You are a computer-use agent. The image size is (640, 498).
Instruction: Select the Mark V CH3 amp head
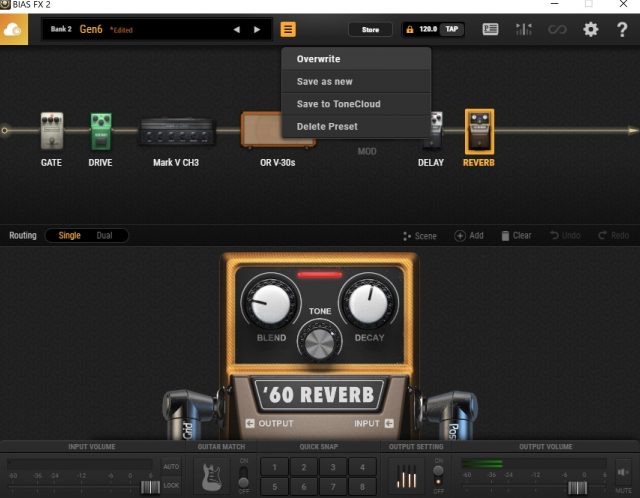(x=176, y=131)
